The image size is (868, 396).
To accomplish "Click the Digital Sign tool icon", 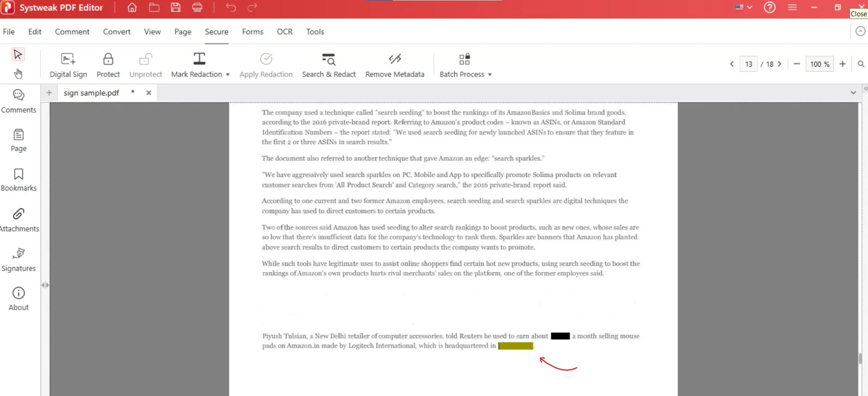I will pyautogui.click(x=68, y=59).
